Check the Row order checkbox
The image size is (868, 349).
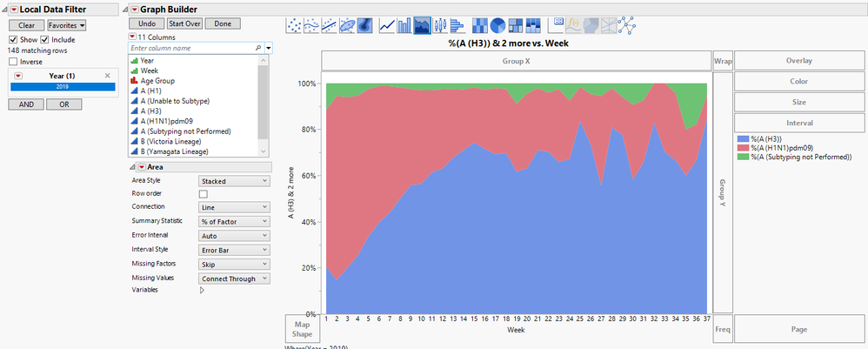[x=204, y=194]
